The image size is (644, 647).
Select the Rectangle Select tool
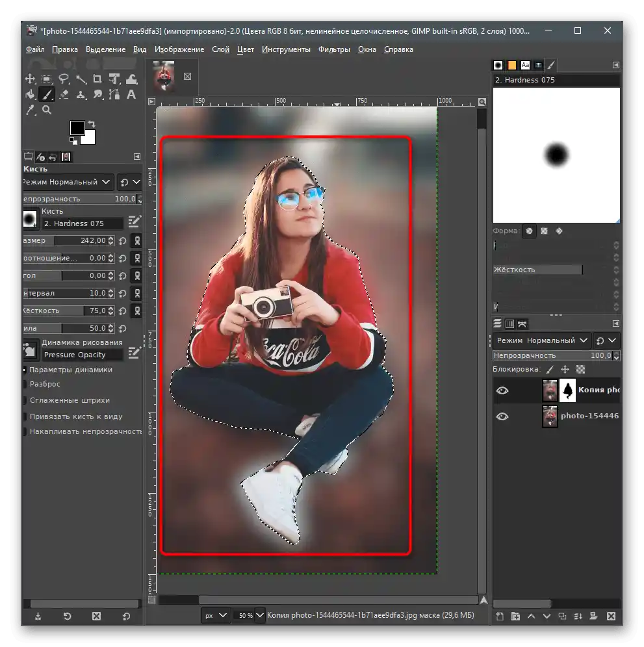click(47, 79)
